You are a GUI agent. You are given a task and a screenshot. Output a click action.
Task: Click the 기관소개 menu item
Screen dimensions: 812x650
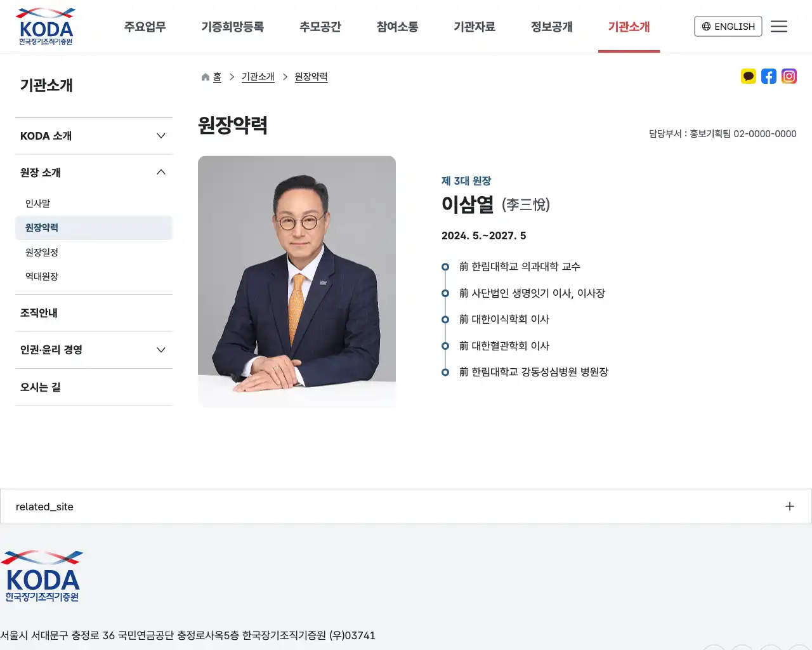click(x=629, y=27)
